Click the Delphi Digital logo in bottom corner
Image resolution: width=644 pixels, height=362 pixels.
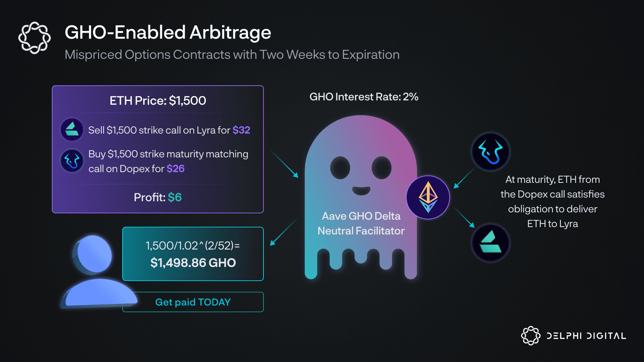pos(573,336)
